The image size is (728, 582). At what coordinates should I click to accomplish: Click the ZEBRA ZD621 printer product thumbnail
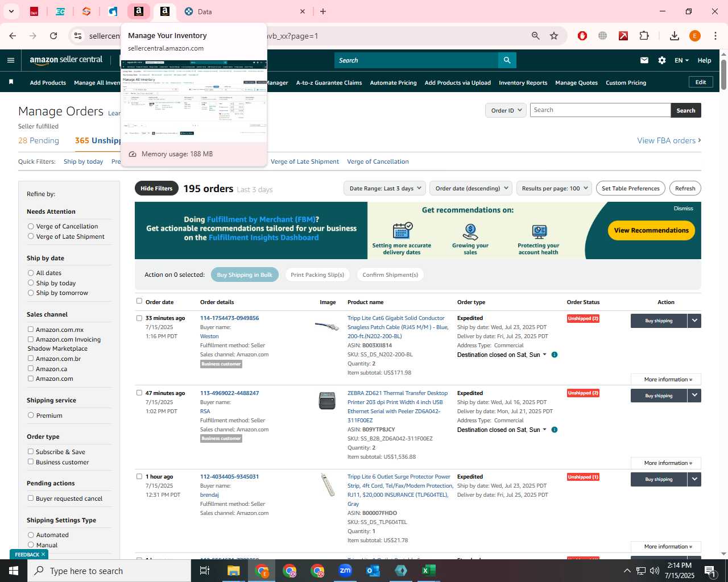(327, 401)
